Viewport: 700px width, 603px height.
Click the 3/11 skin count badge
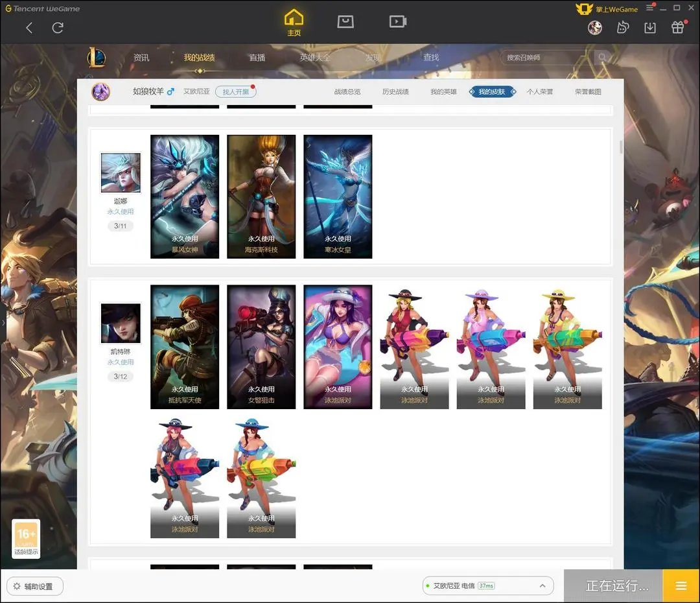(121, 226)
